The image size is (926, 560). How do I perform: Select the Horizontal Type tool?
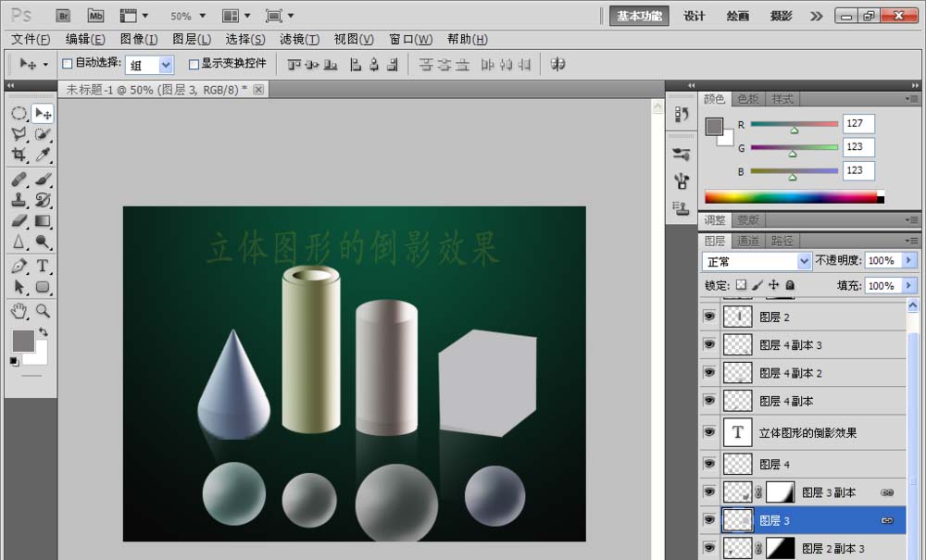[x=43, y=267]
